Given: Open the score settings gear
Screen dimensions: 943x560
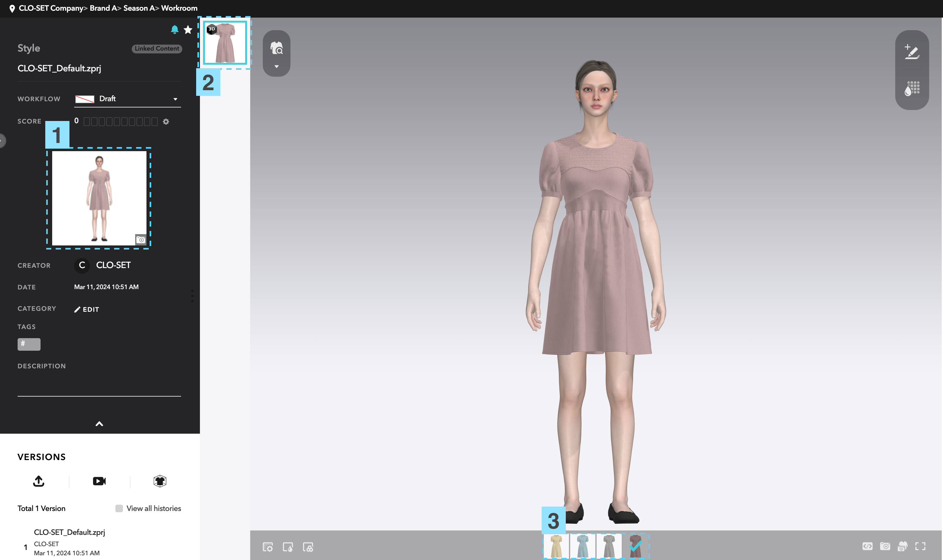Looking at the screenshot, I should click(x=166, y=122).
